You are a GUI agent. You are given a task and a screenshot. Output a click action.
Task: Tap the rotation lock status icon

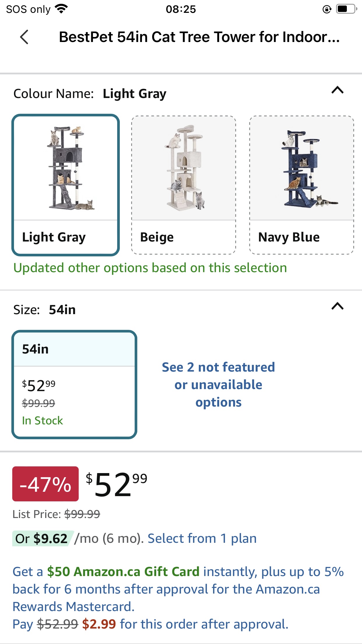click(327, 9)
